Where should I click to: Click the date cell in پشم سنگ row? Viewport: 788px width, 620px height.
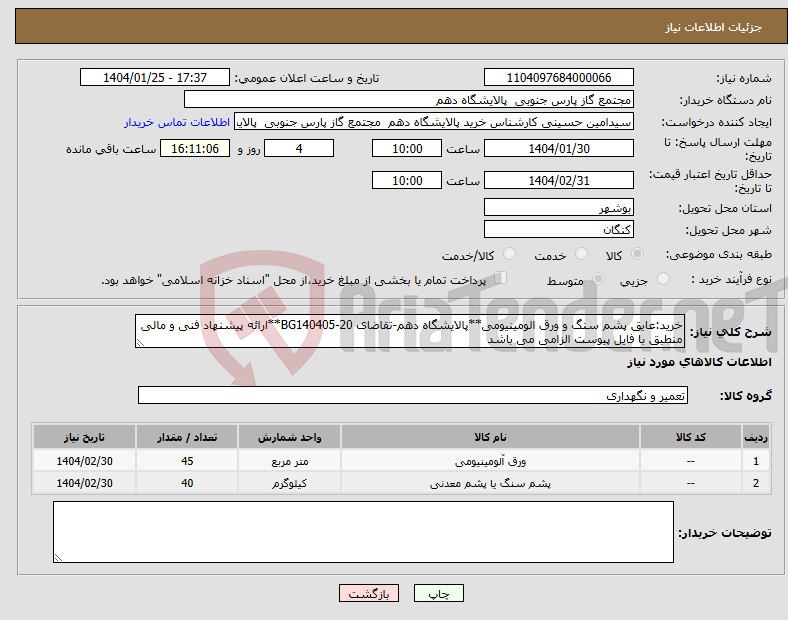point(84,483)
